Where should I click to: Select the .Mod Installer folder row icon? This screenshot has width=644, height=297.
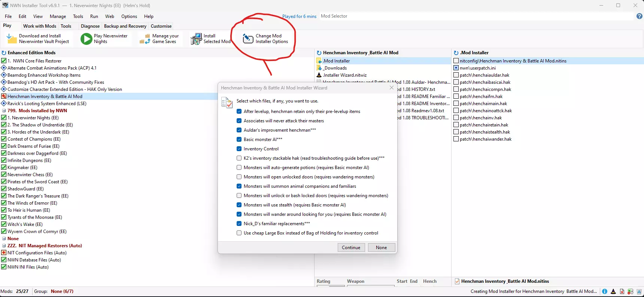coord(319,61)
